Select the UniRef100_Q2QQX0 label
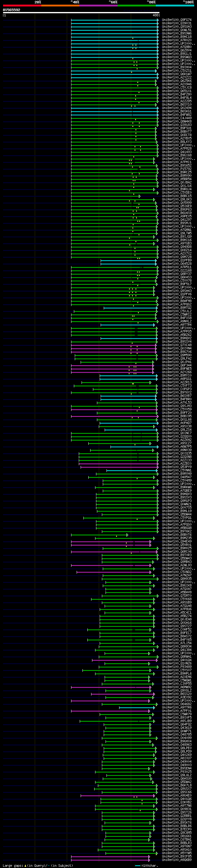 [x=177, y=436]
